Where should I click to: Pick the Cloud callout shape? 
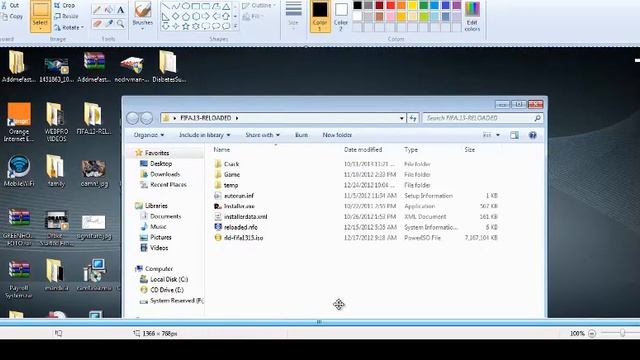point(226,26)
